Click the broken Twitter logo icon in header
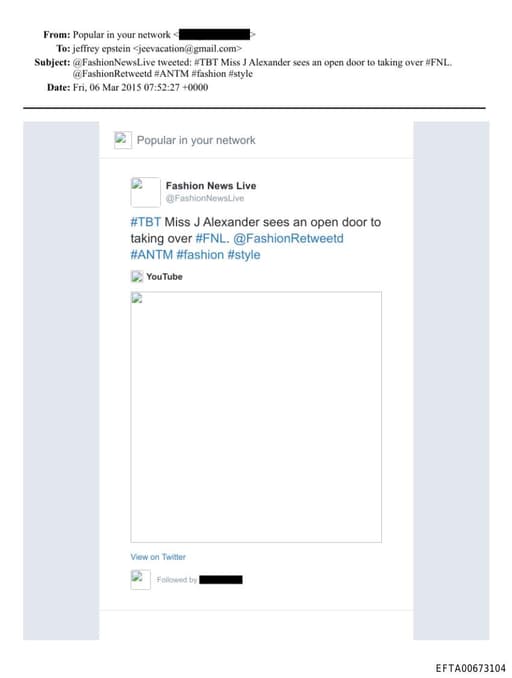Viewport: 512px width, 678px height. [x=123, y=140]
